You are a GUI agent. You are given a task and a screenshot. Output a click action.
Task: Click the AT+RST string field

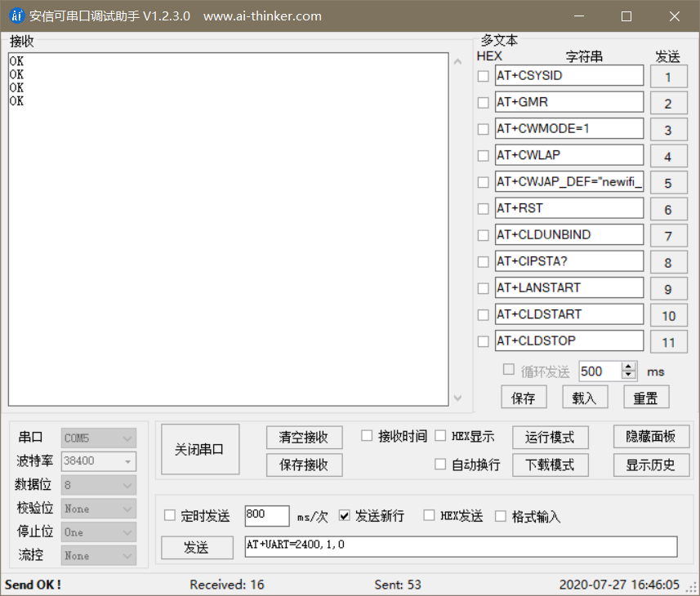tap(569, 208)
